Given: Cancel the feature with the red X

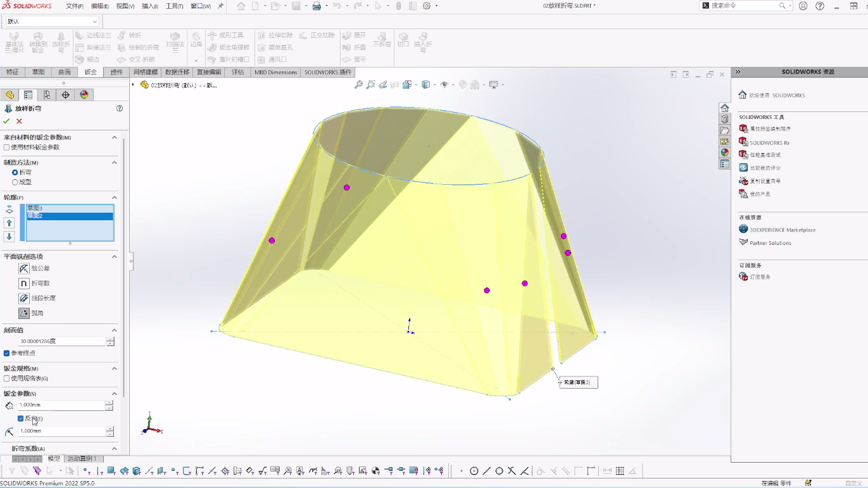Looking at the screenshot, I should tap(19, 121).
